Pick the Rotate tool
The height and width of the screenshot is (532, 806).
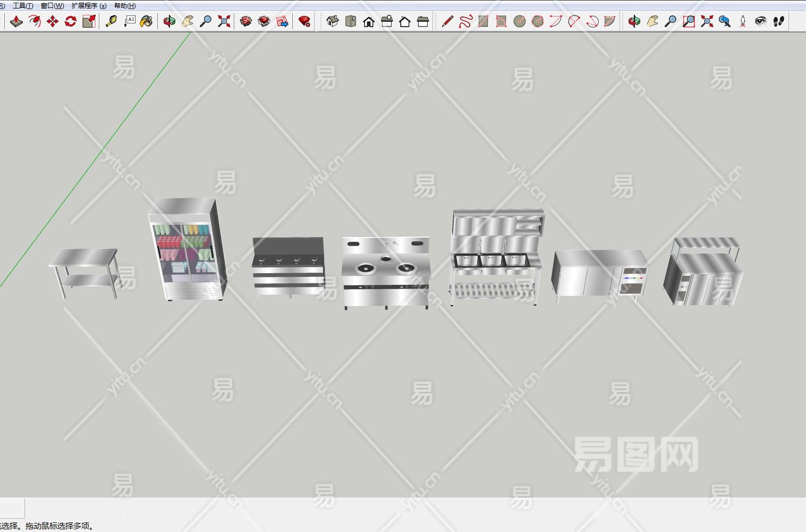click(71, 21)
